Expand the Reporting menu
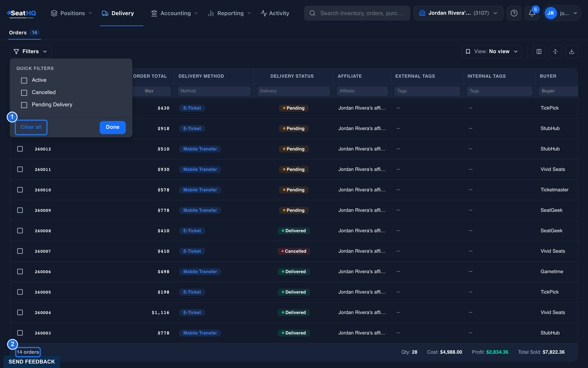 point(229,13)
